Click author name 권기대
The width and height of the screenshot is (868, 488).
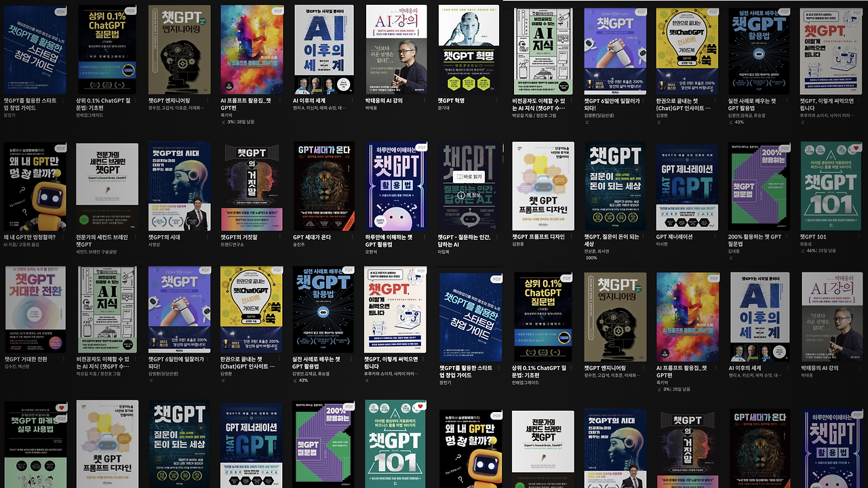pyautogui.click(x=444, y=108)
